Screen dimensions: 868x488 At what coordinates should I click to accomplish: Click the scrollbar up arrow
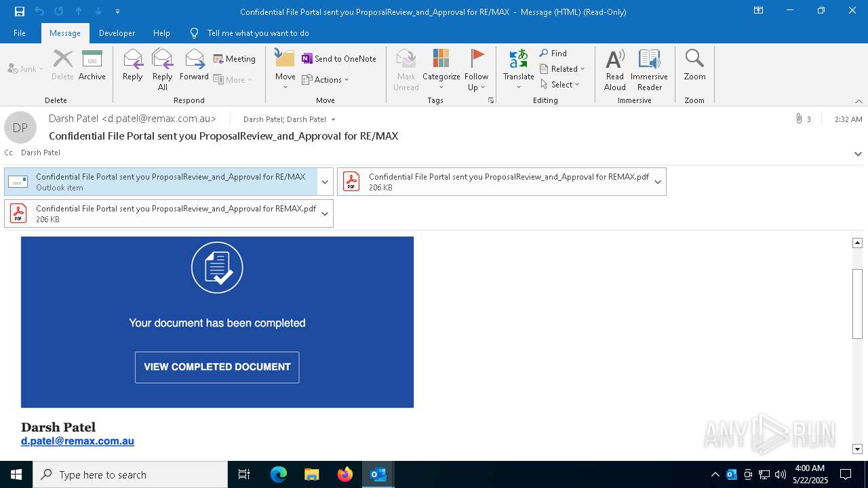tap(857, 243)
